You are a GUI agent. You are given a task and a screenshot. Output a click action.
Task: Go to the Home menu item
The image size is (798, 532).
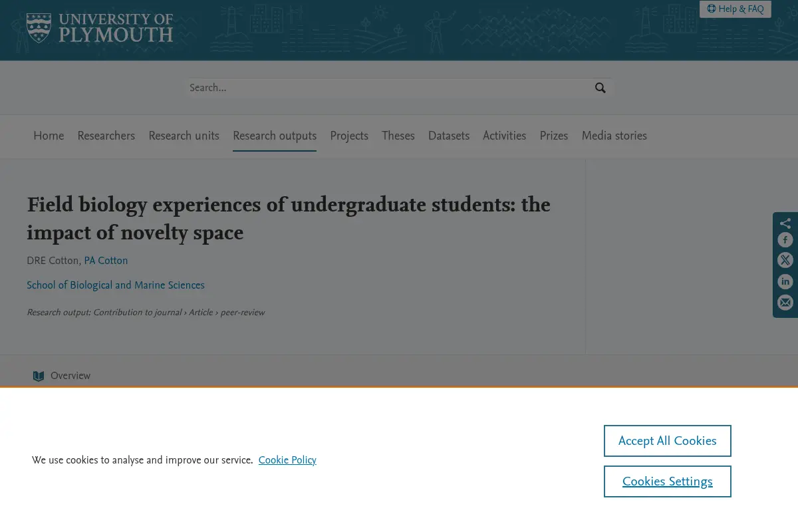(49, 136)
